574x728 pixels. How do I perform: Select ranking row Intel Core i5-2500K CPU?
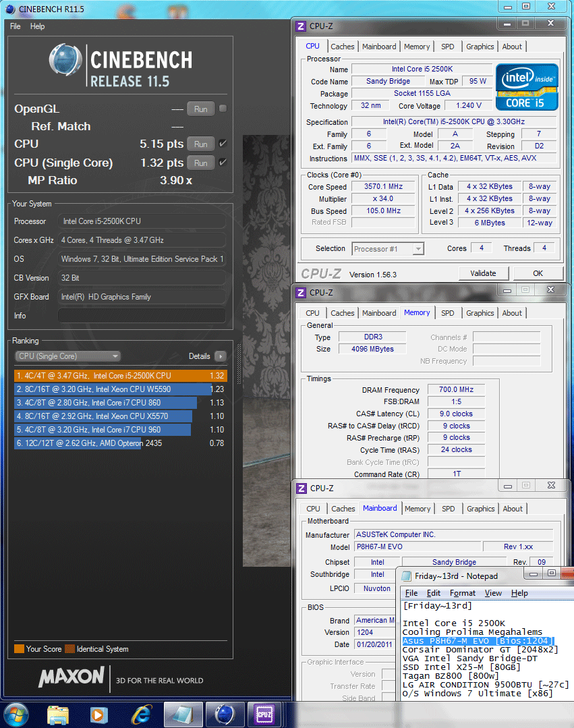pyautogui.click(x=121, y=376)
